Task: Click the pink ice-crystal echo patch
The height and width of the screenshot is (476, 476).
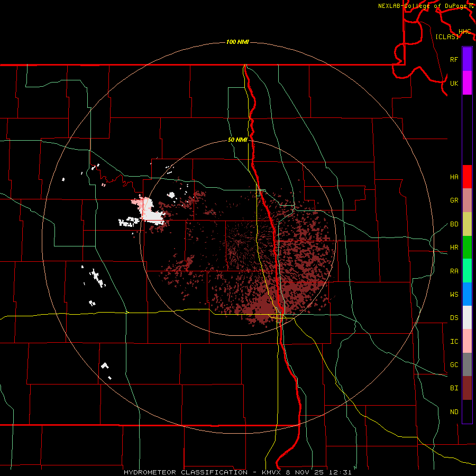Action: (137, 202)
